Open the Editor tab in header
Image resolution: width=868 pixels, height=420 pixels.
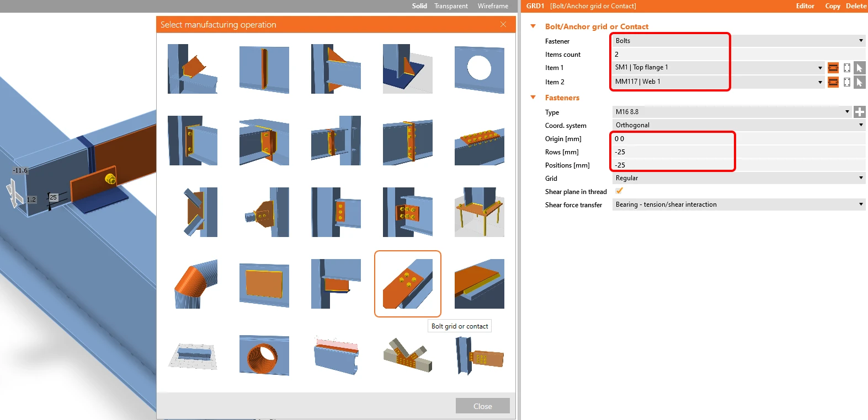805,6
